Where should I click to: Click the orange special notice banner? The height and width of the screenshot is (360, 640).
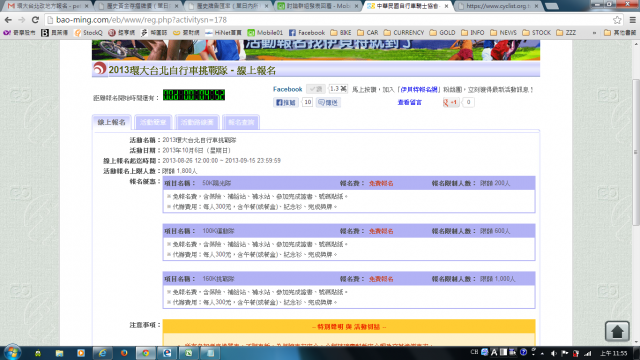click(349, 327)
